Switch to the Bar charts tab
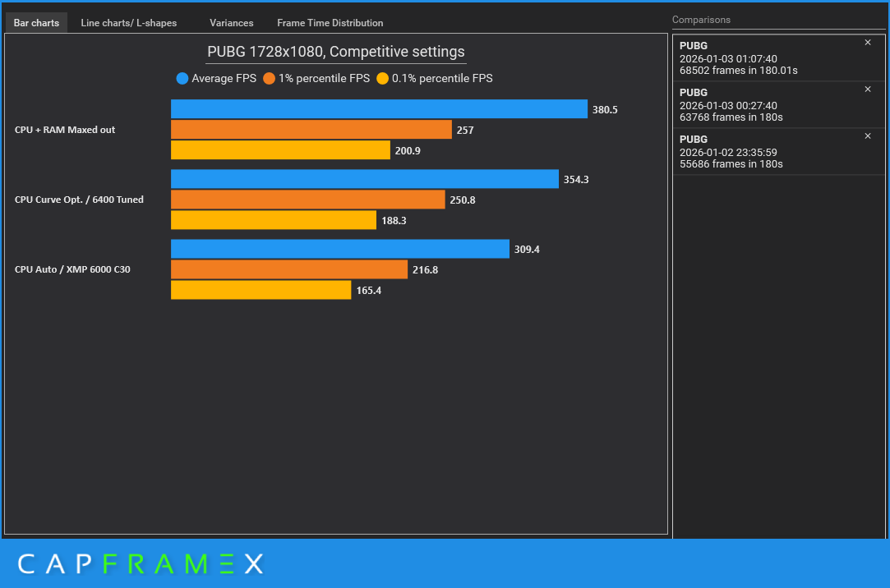Screen dimensions: 890x588 (x=36, y=23)
